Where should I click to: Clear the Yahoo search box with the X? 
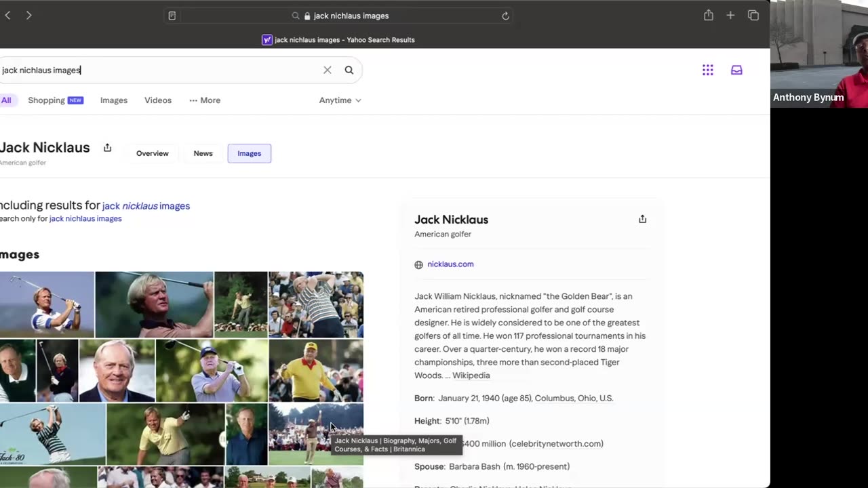click(x=328, y=70)
